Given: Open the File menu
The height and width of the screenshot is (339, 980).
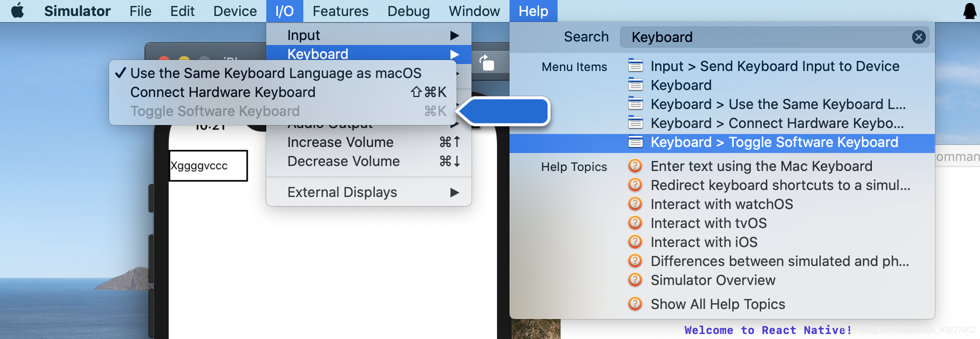Looking at the screenshot, I should 140,11.
